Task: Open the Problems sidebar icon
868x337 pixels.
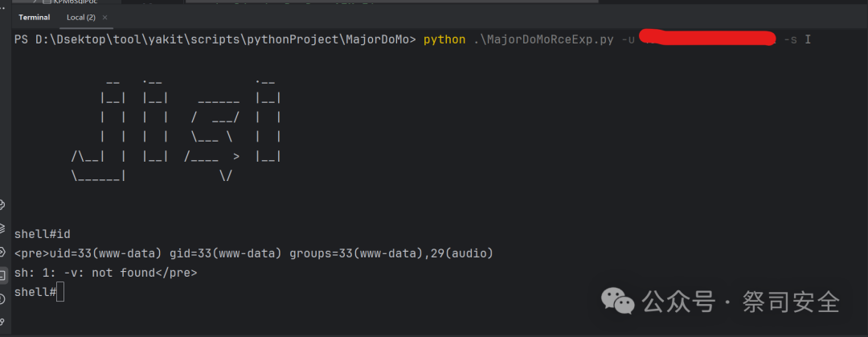Action: pos(2,299)
